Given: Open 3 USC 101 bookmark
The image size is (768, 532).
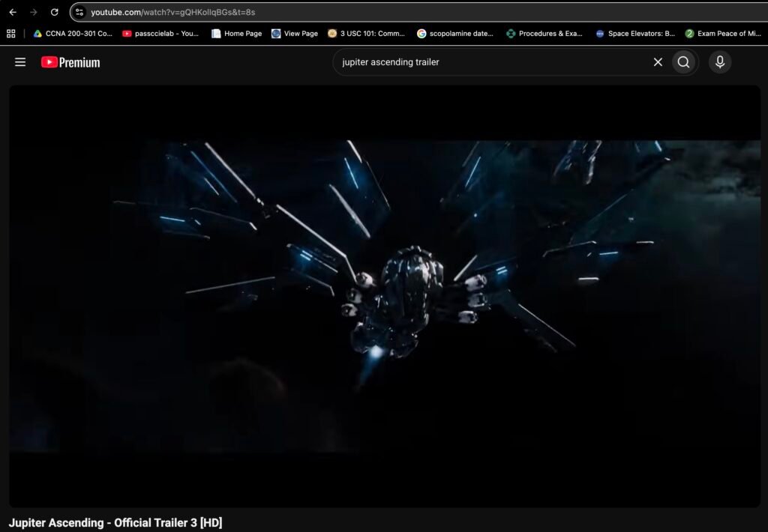Looking at the screenshot, I should click(x=366, y=33).
